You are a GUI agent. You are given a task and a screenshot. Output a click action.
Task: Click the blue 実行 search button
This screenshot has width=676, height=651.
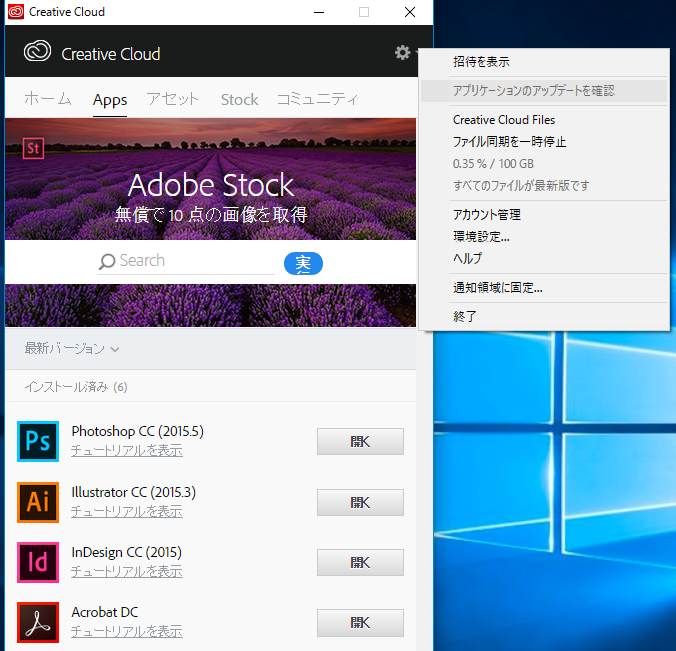click(x=303, y=263)
